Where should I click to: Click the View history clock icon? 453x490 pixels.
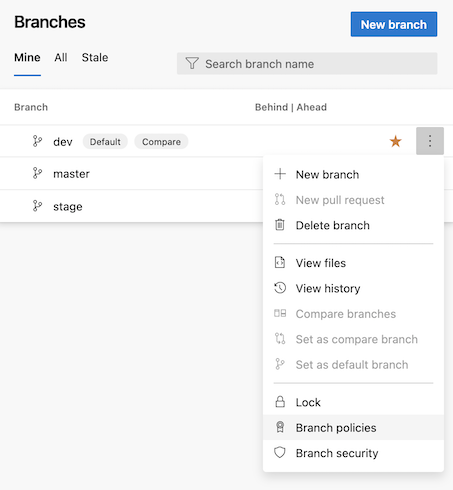click(280, 288)
